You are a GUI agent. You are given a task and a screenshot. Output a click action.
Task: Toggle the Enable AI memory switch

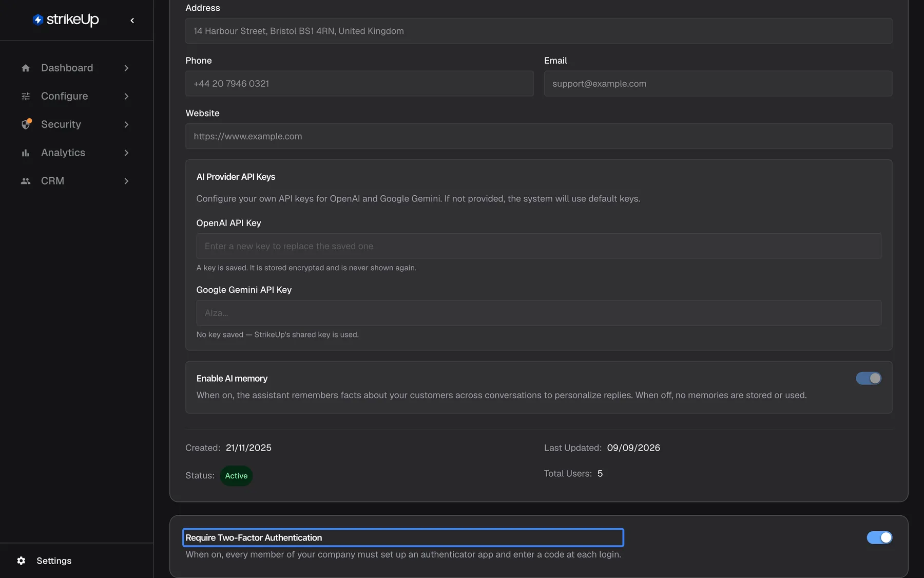869,378
